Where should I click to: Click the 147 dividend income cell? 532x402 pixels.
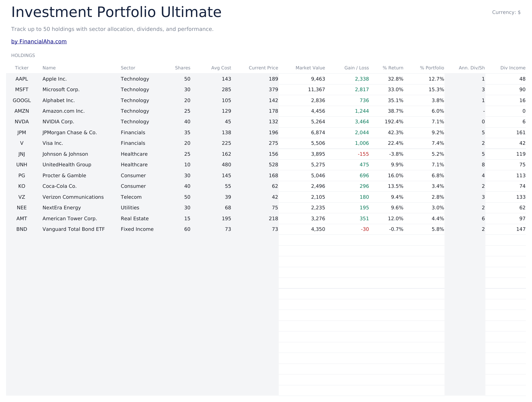(x=521, y=229)
